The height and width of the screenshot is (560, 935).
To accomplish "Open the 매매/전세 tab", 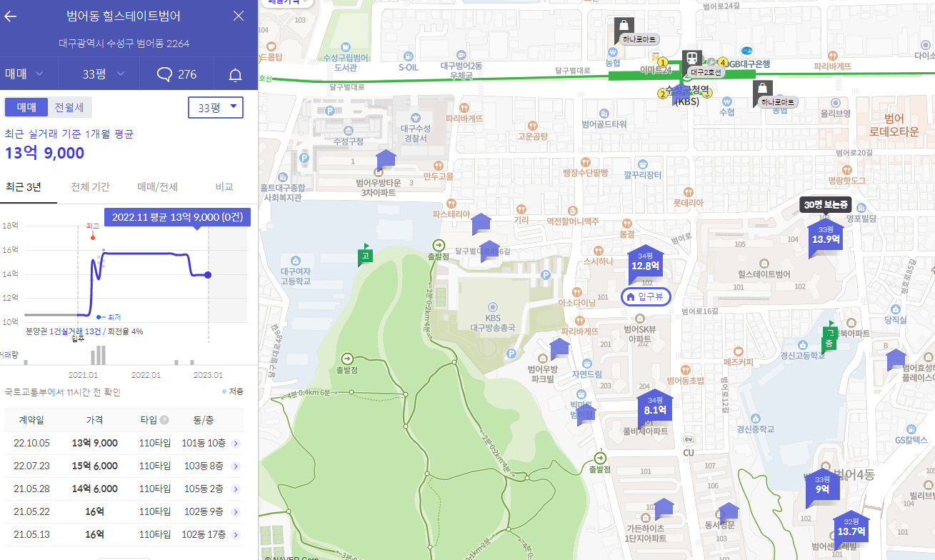I will point(157,186).
